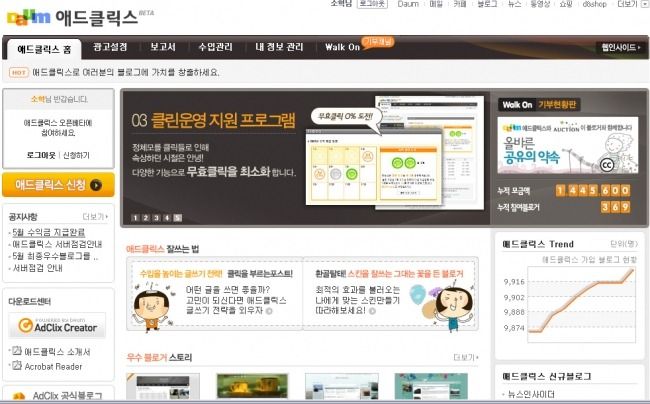The height and width of the screenshot is (404, 650).
Task: Click the Acrobat Reader download link
Action: [53, 366]
